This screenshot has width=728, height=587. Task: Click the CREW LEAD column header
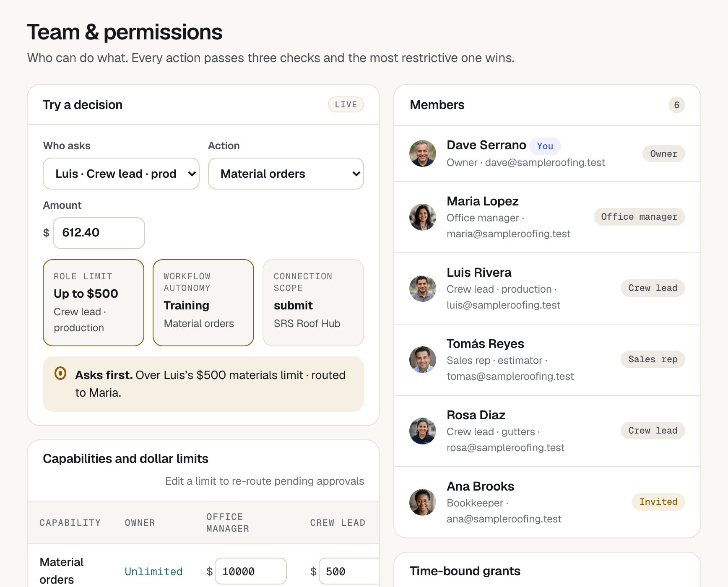pos(338,523)
